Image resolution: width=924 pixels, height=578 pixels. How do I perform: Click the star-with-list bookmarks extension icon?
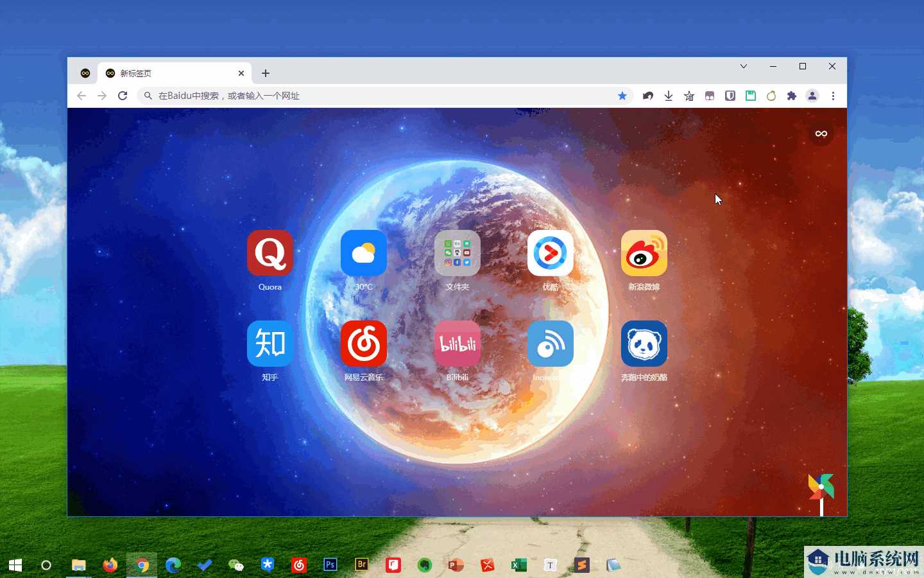tap(689, 96)
